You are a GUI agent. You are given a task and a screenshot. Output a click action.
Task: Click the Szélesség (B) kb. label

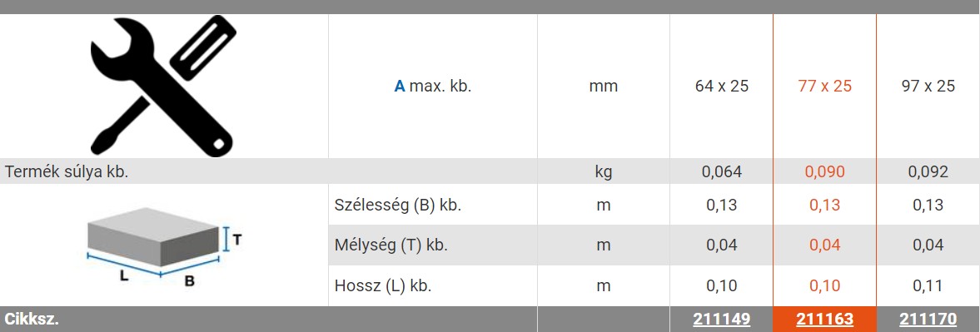(x=398, y=205)
